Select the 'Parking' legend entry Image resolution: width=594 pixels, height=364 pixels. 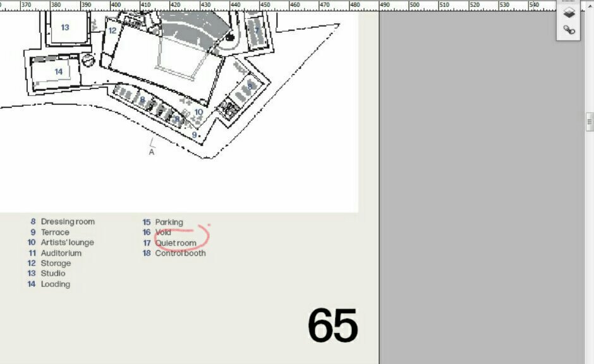(x=169, y=222)
